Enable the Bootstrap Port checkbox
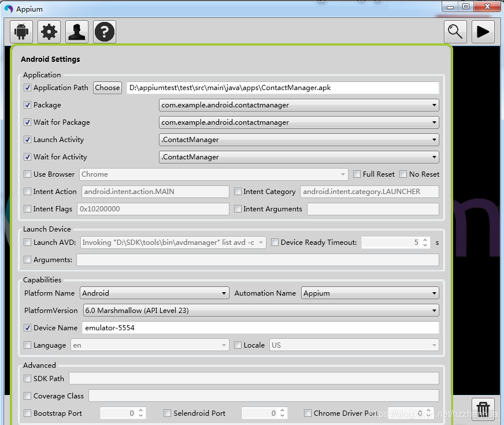 point(28,413)
